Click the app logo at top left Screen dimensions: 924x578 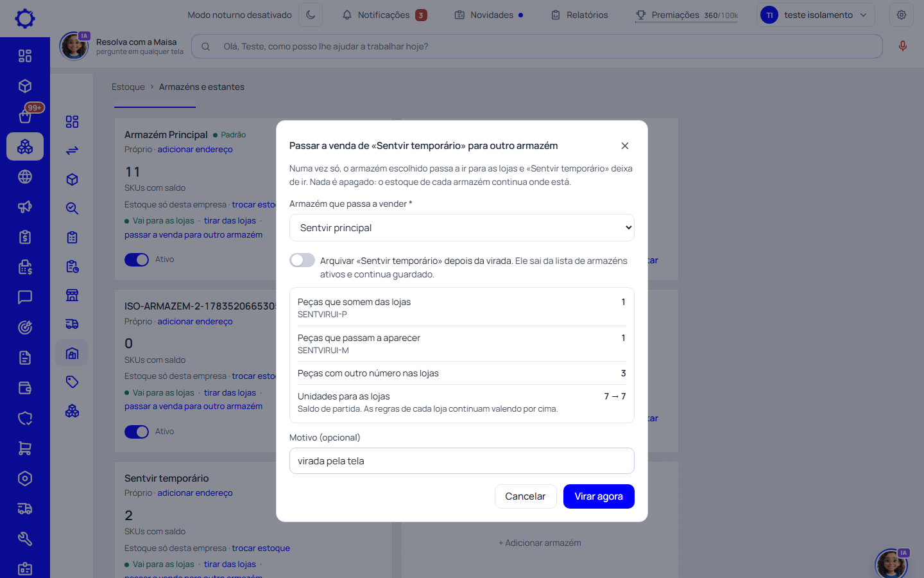point(25,18)
